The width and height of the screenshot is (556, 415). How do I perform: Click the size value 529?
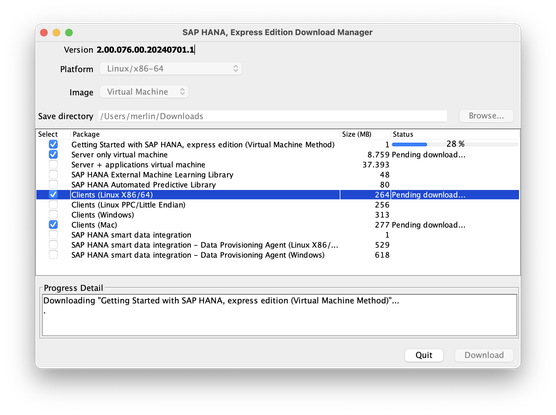(x=382, y=245)
